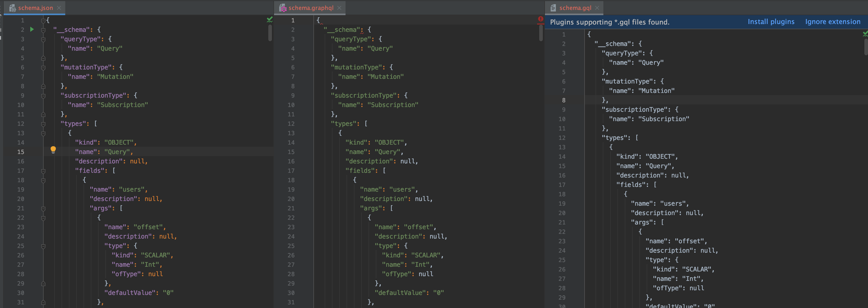The width and height of the screenshot is (868, 308).
Task: Click the Install plugins link
Action: [771, 22]
